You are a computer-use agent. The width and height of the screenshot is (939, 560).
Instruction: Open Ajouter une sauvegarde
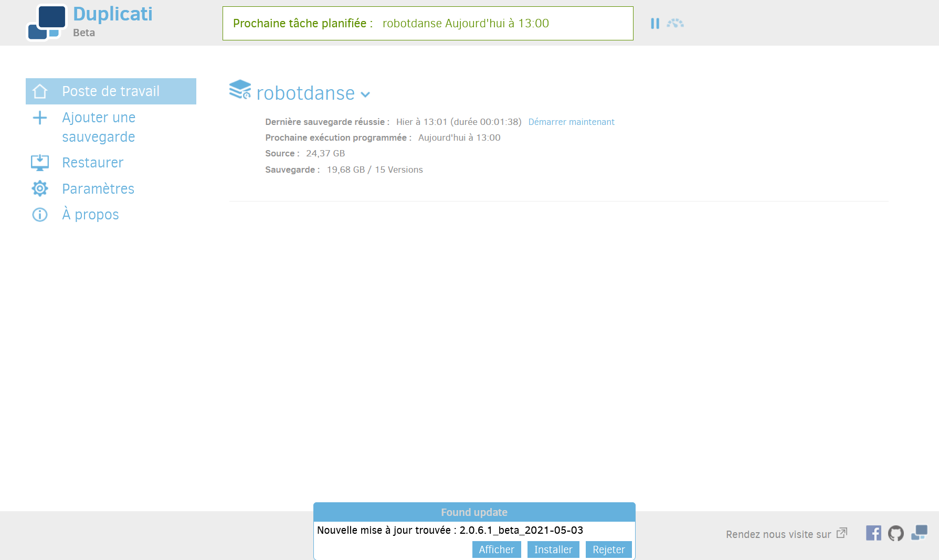99,127
